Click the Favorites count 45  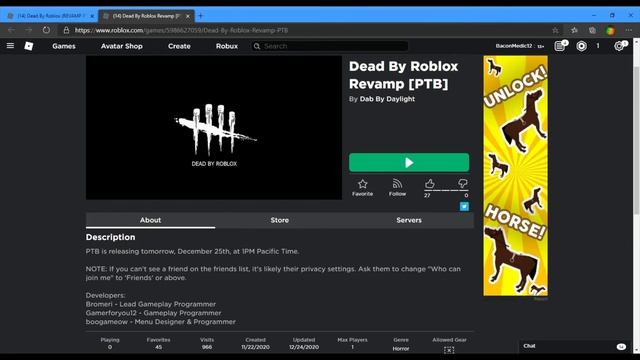[x=158, y=347]
